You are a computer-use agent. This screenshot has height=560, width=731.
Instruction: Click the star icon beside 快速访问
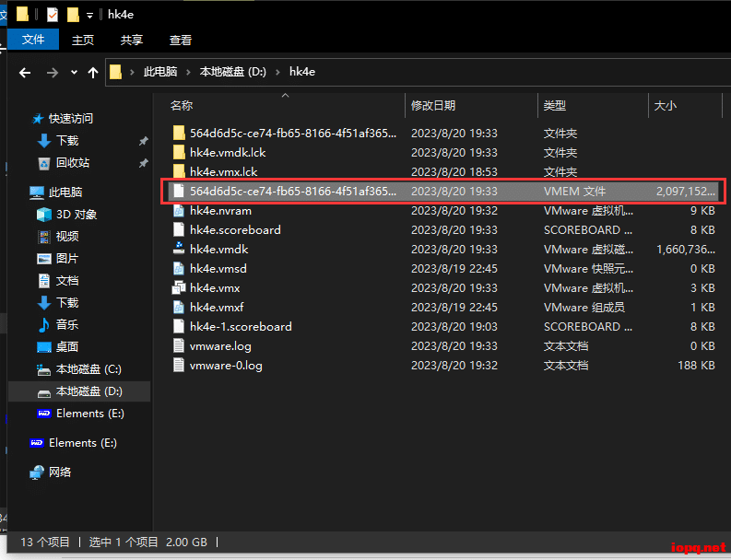[x=37, y=119]
